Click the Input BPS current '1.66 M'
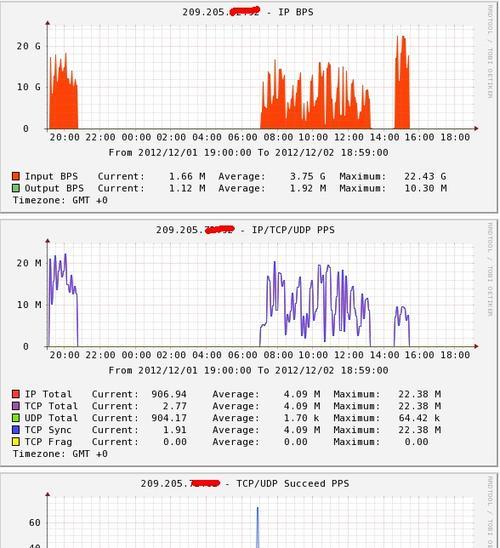 point(187,176)
